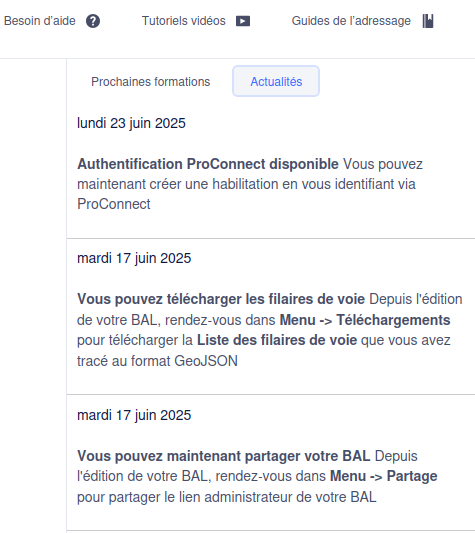Screen dimensions: 475x533
Task: Open the Tutoriels vidéos link
Action: pos(196,21)
